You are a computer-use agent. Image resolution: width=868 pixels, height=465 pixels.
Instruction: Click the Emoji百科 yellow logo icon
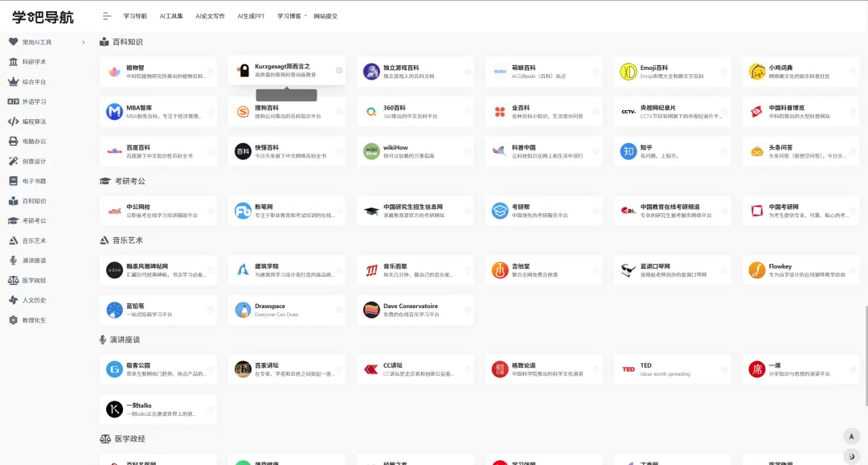[x=628, y=72]
